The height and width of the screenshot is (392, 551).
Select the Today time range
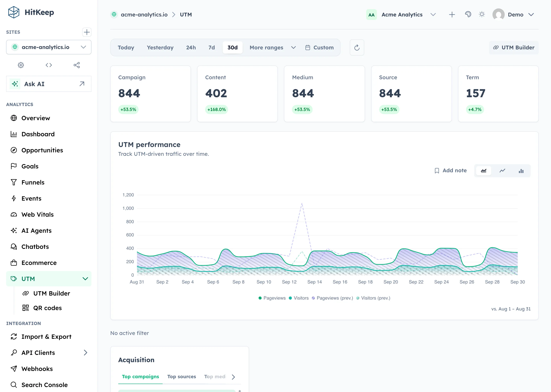126,47
